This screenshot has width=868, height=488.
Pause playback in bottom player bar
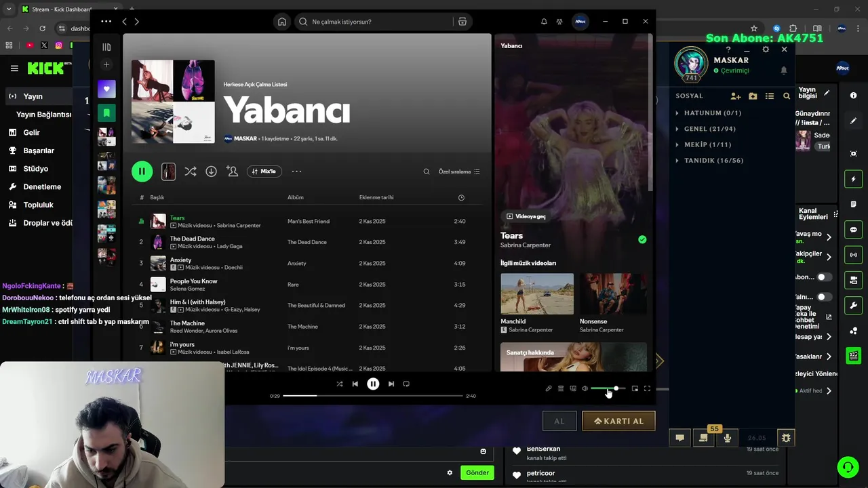click(373, 384)
